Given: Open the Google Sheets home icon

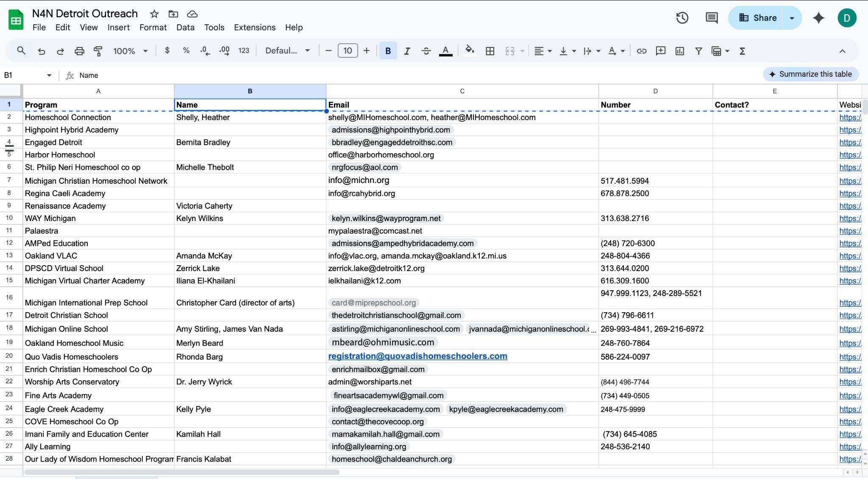Looking at the screenshot, I should (16, 20).
